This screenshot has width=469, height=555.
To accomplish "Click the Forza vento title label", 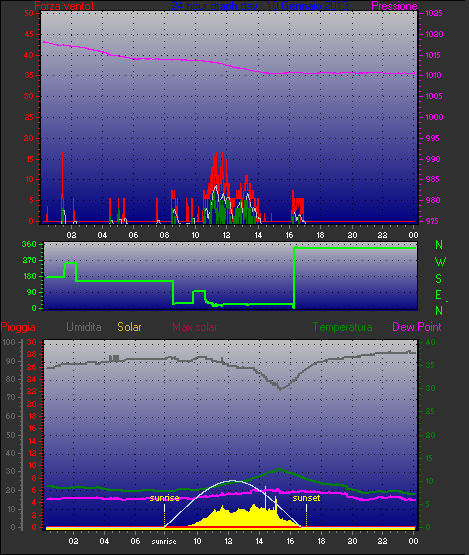I will [64, 6].
